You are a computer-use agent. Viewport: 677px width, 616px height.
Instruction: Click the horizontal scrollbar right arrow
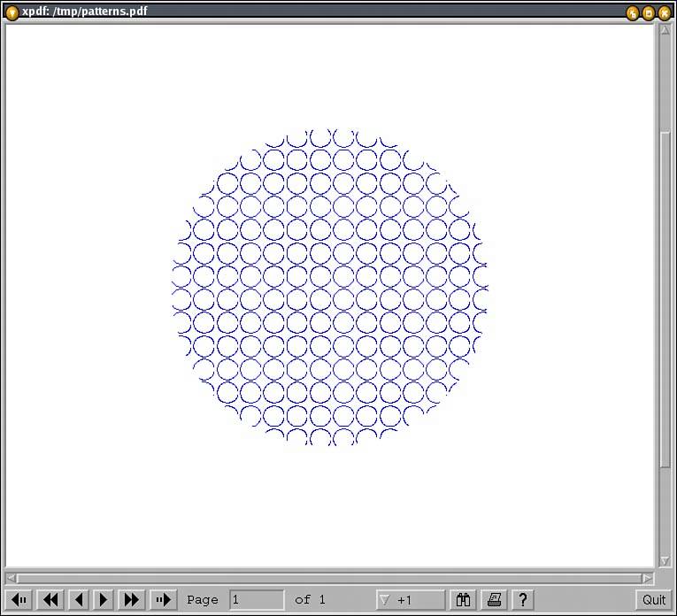coord(647,578)
